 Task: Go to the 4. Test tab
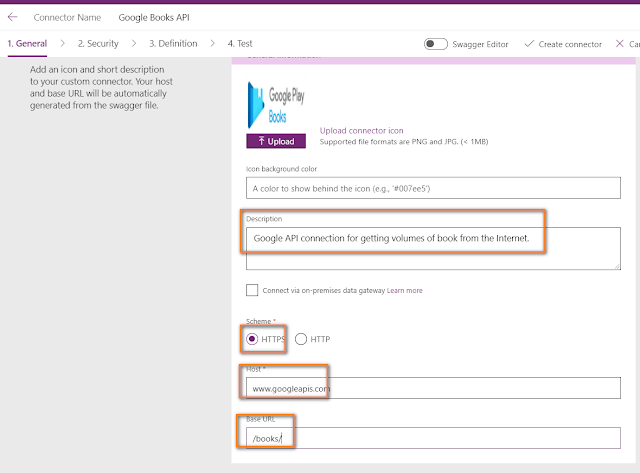(240, 44)
